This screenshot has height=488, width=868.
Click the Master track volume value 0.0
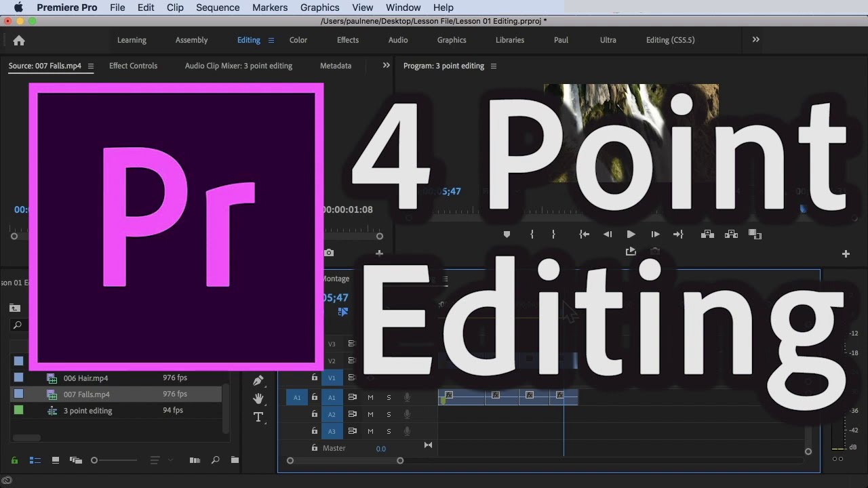[381, 449]
